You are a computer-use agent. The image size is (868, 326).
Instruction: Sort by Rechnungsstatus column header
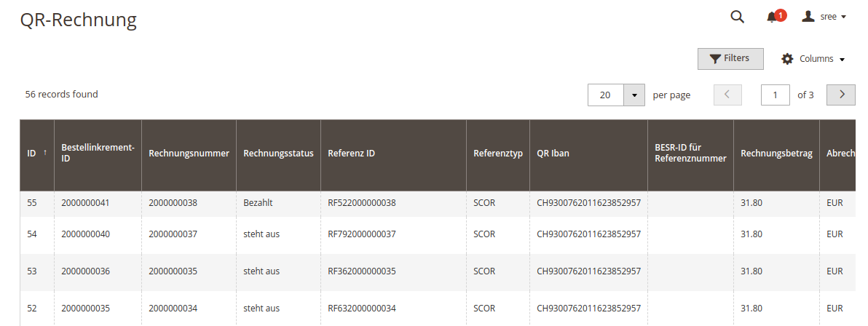click(x=278, y=154)
